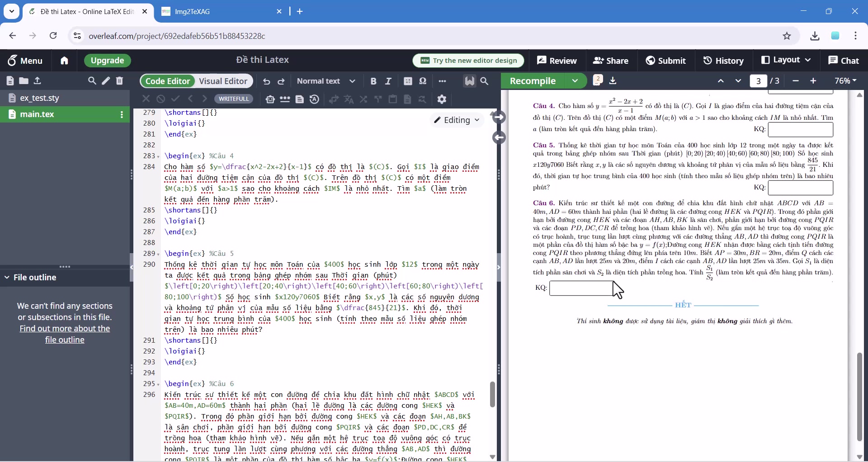This screenshot has width=868, height=462.
Task: Show more toolbar options
Action: 442,81
